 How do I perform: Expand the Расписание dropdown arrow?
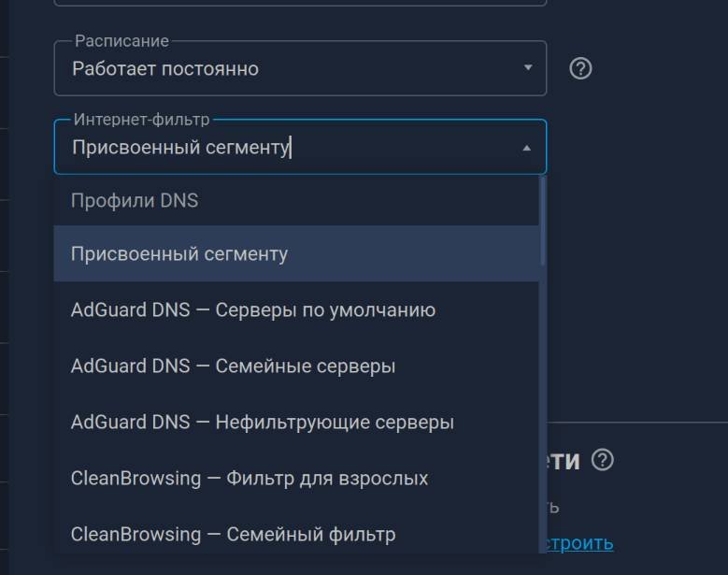click(x=528, y=68)
